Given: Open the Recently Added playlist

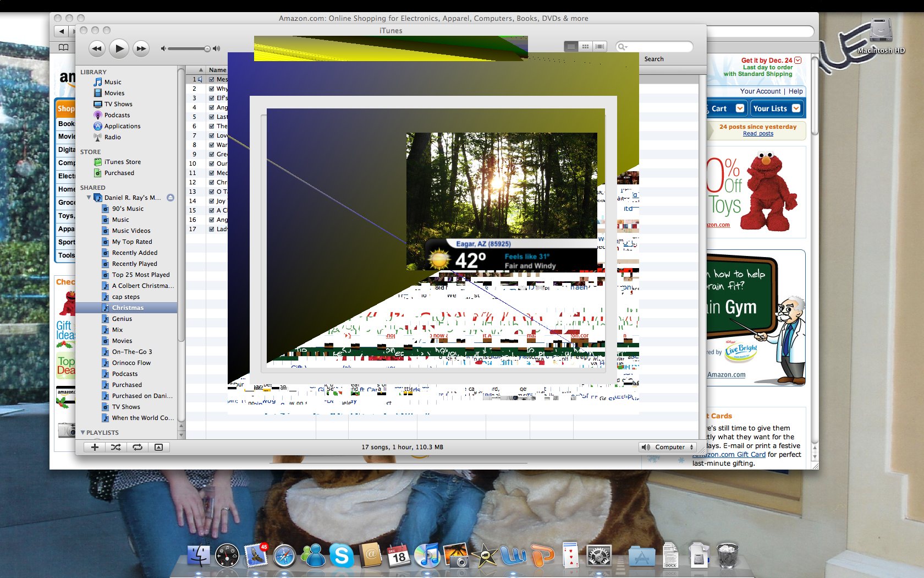Looking at the screenshot, I should [135, 253].
